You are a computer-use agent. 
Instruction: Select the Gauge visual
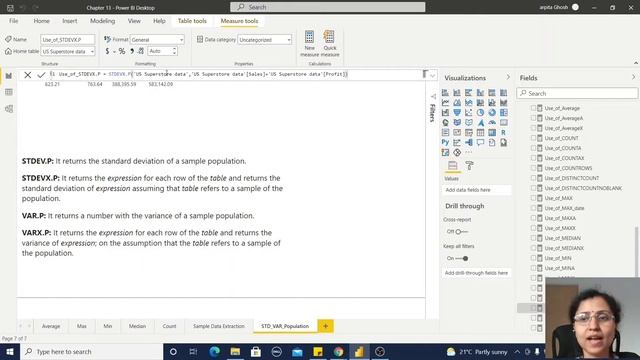pos(492,122)
